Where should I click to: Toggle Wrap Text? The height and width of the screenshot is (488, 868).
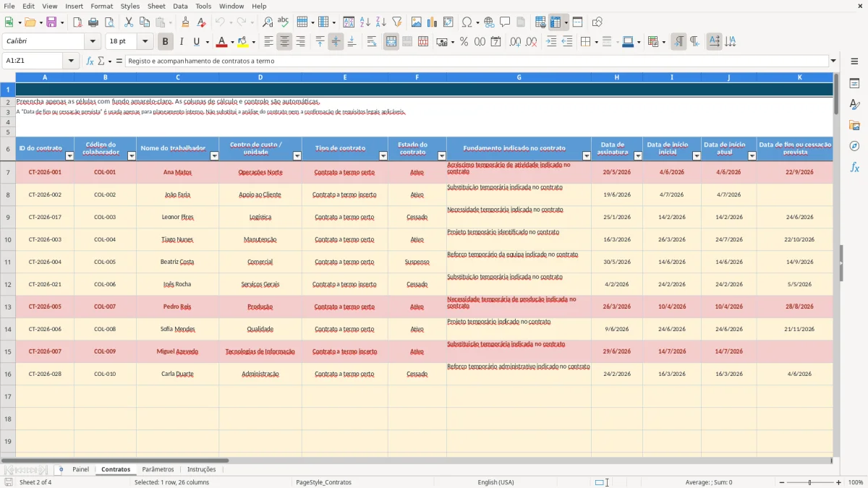(x=372, y=42)
